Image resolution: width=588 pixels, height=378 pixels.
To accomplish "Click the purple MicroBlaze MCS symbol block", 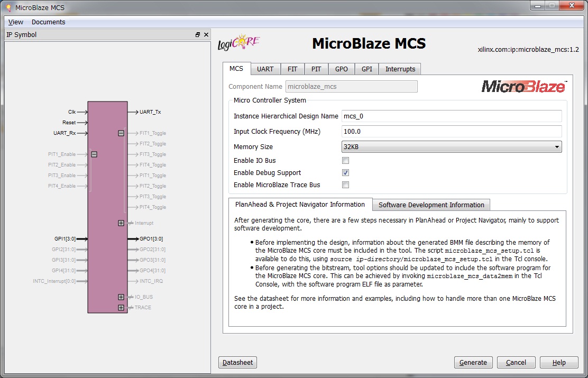I will [107, 207].
